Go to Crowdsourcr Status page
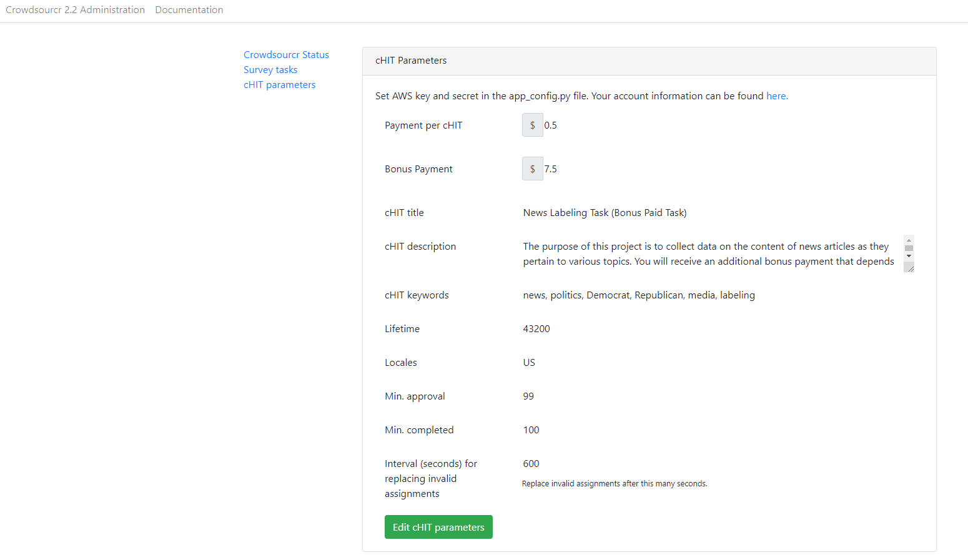The width and height of the screenshot is (968, 560). pos(286,55)
